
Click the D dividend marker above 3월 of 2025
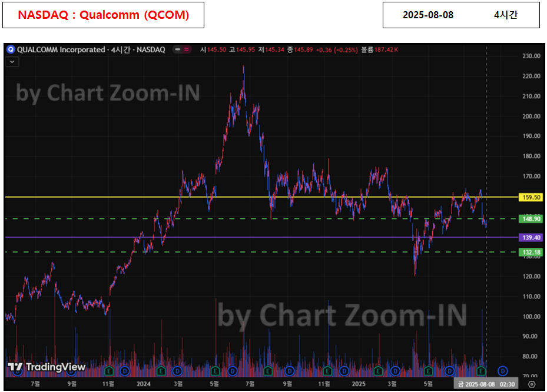pyautogui.click(x=395, y=371)
